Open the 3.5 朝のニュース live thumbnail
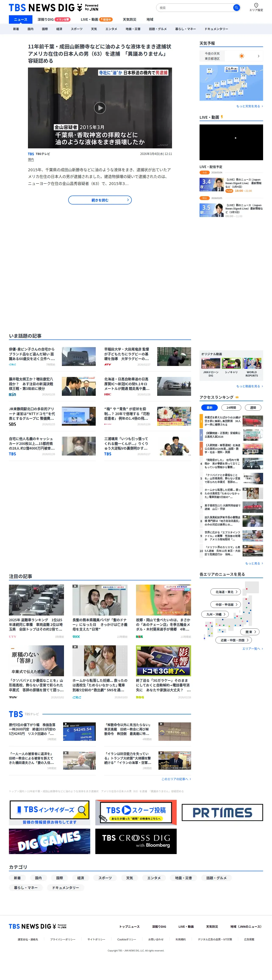 point(211,210)
